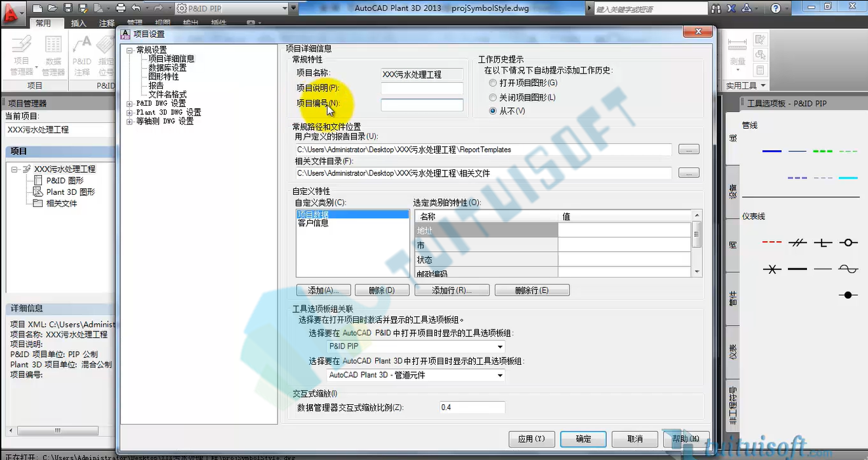Image resolution: width=868 pixels, height=460 pixels.
Task: Select the red dashed instrument line tool
Action: (772, 243)
